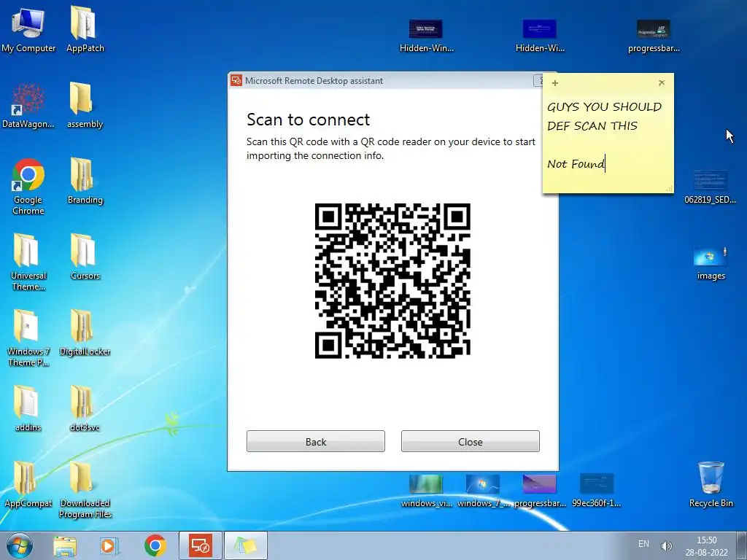The height and width of the screenshot is (560, 747).
Task: Launch Windows Media Player from taskbar
Action: tap(109, 545)
